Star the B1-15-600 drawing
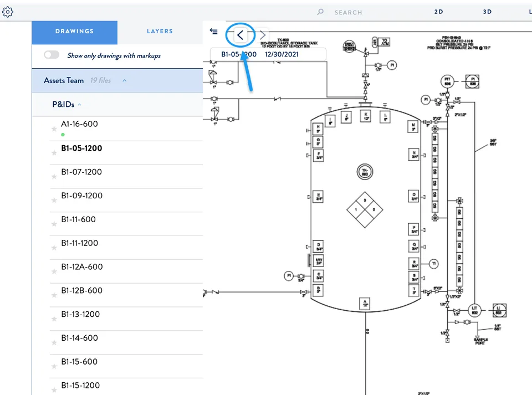This screenshot has height=395, width=532. pos(54,367)
